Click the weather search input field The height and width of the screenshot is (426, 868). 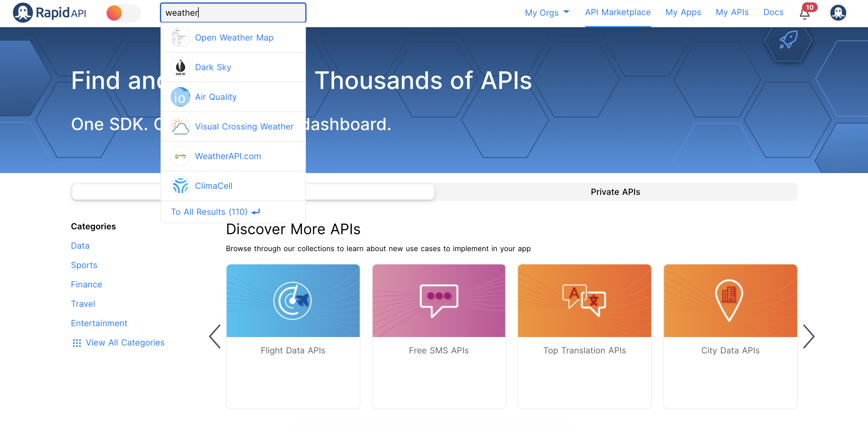[x=233, y=13]
